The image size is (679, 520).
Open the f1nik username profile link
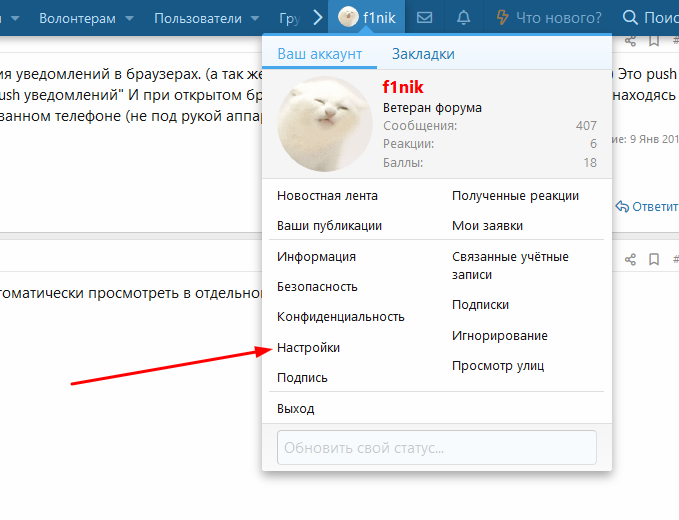pyautogui.click(x=403, y=87)
